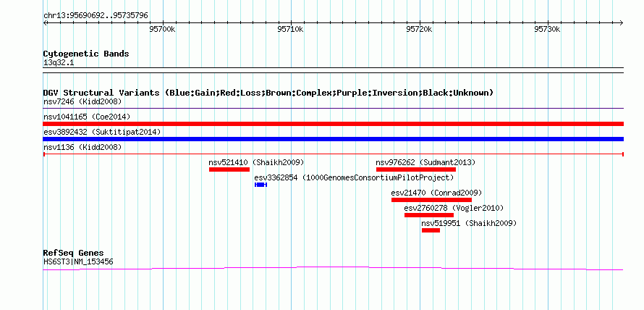Select the red bar under nsv521410
Image resolution: width=644 pixels, height=310 pixels.
pos(229,169)
